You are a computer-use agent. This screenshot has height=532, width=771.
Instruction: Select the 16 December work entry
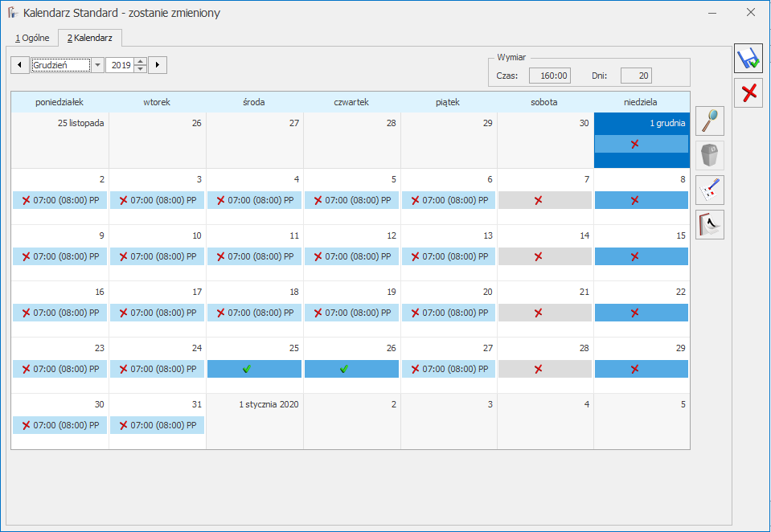coord(60,313)
